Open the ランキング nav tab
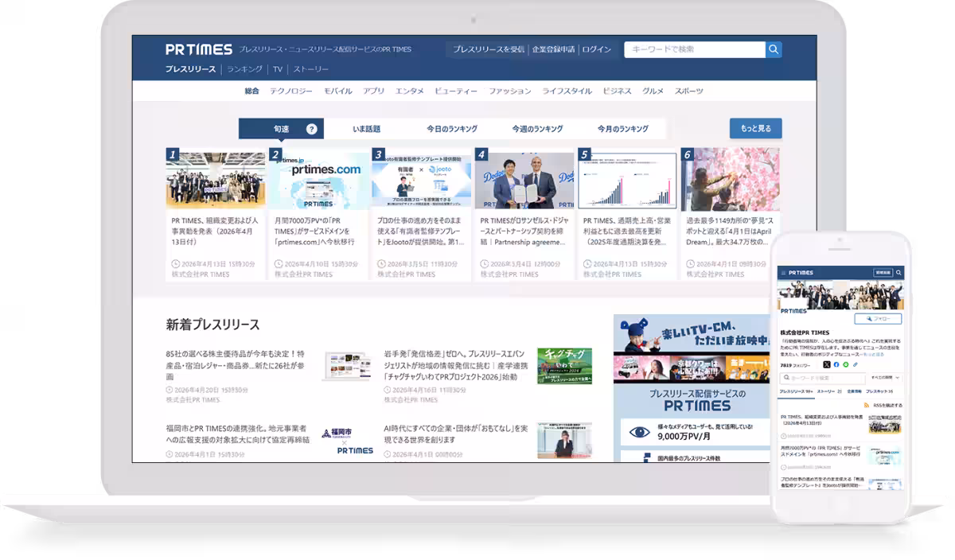955x560 pixels. point(244,69)
